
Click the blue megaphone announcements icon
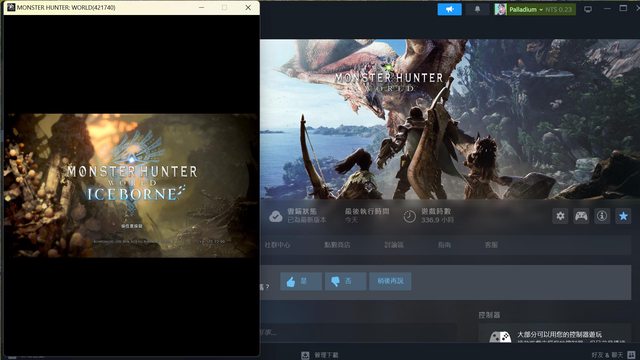coord(449,9)
